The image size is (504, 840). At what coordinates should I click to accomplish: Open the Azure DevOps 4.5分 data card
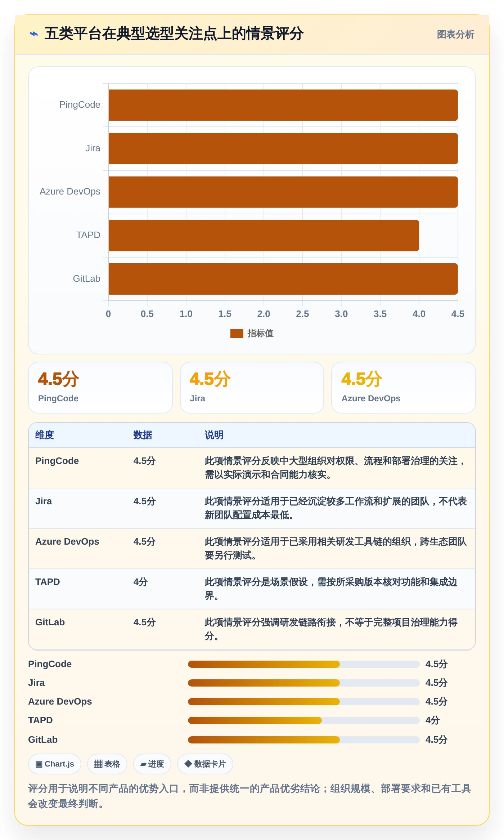404,388
